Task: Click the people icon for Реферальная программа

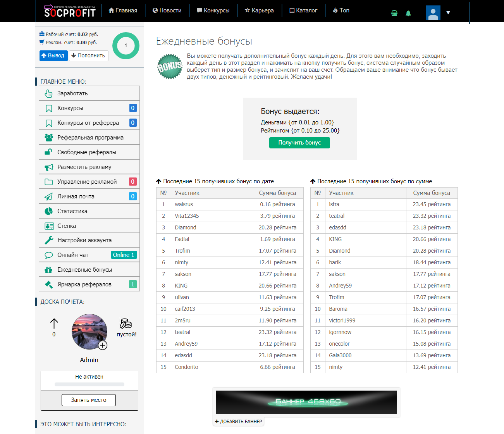Action: coord(49,138)
